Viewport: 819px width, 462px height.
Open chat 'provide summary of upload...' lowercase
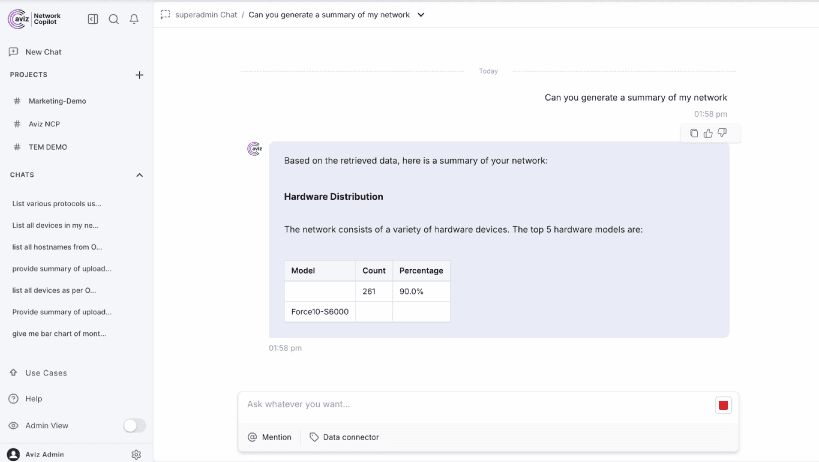pos(62,269)
